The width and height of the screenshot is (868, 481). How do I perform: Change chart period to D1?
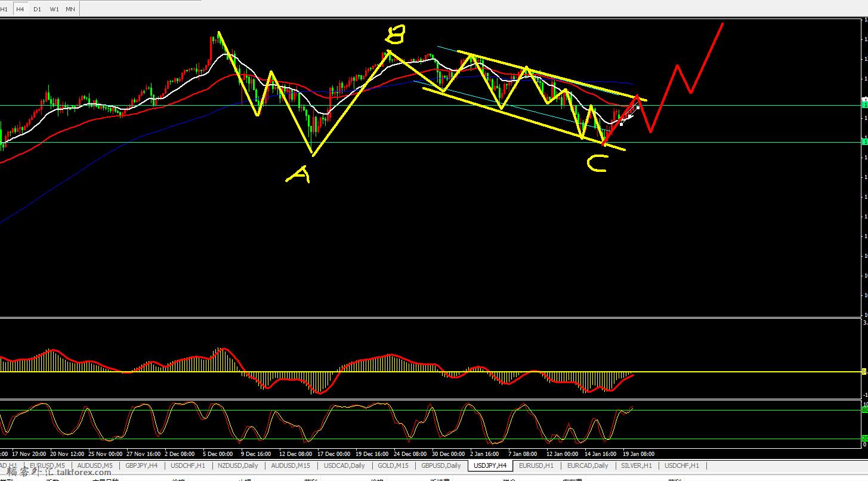click(x=37, y=9)
